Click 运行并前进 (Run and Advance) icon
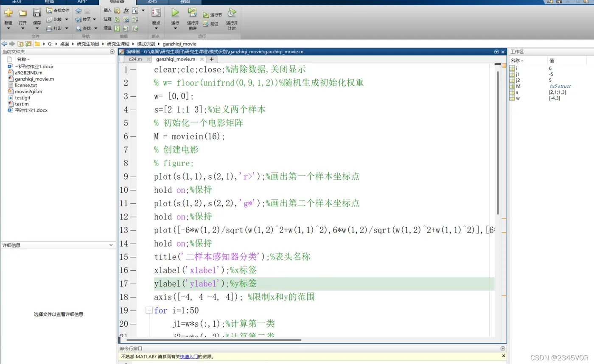Screen dimensions: 594x364 click(x=193, y=13)
